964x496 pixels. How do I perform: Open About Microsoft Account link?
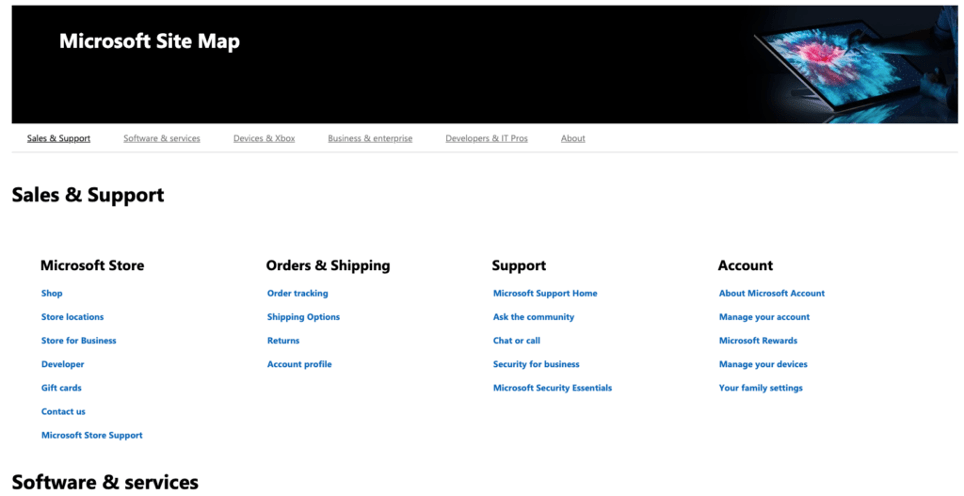pos(772,293)
